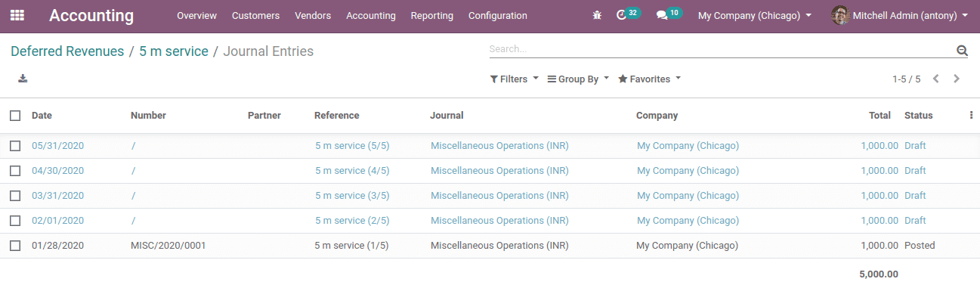Open entry dated 01/28/2020
This screenshot has width=980, height=285.
tap(57, 246)
